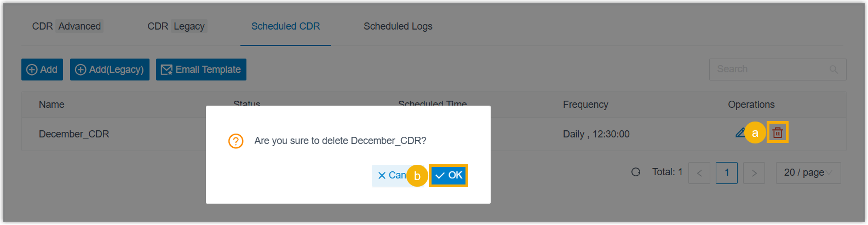Open the 20 / page dropdown
The height and width of the screenshot is (225, 868).
[x=808, y=173]
